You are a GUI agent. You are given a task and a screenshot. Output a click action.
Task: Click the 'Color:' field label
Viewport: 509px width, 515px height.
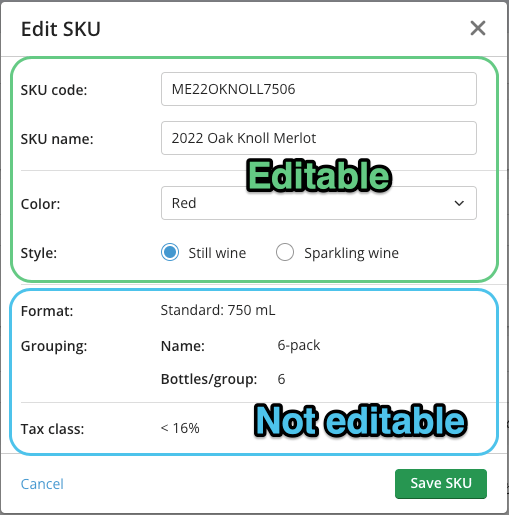tap(40, 204)
